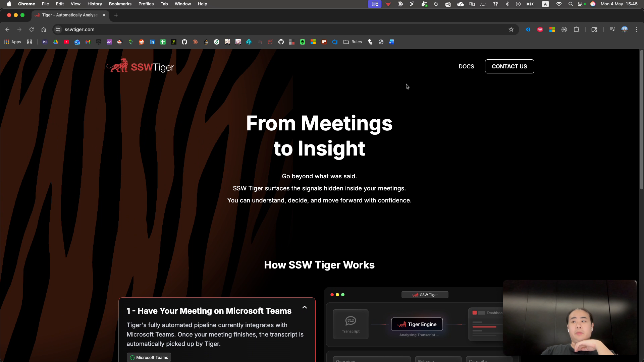Open the purple 'ed' bookmark

pyautogui.click(x=109, y=42)
